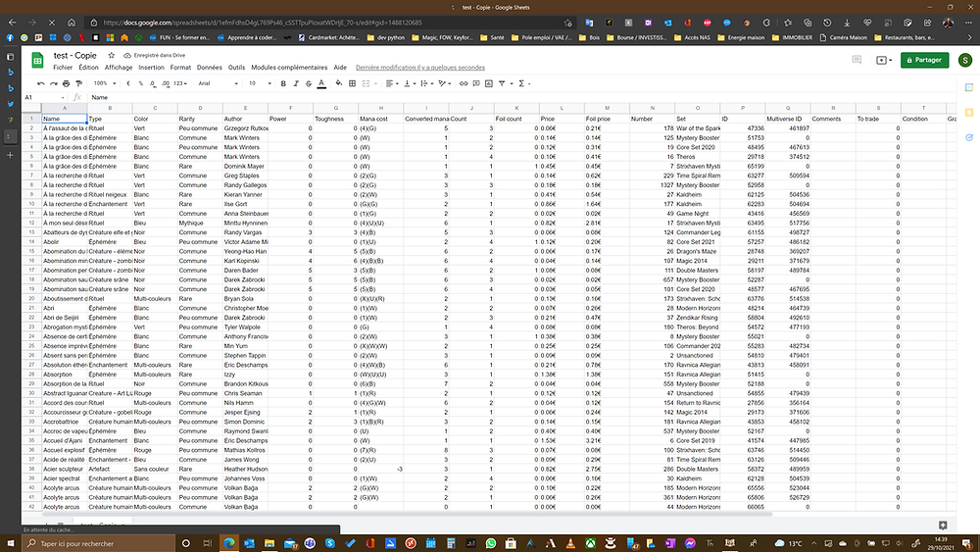Screen dimensions: 980x552
Task: Create a filter from the toolbar
Action: 502,83
